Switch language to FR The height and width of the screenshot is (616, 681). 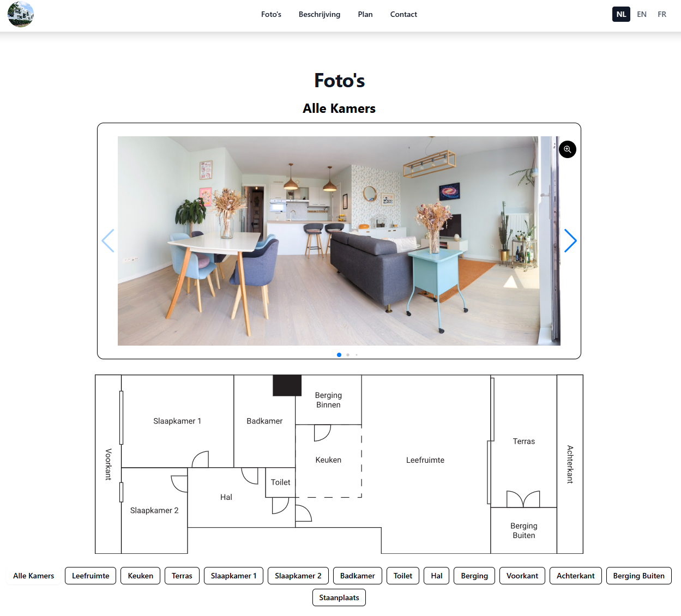click(661, 14)
